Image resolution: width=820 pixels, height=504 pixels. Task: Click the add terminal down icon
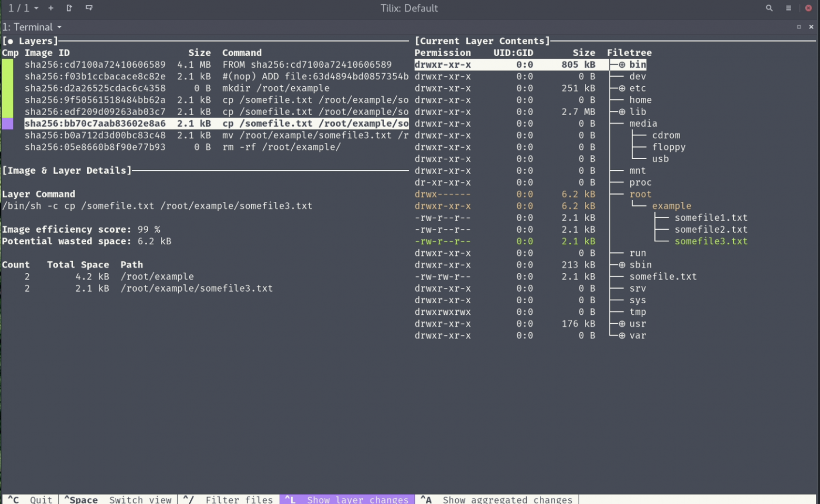89,8
